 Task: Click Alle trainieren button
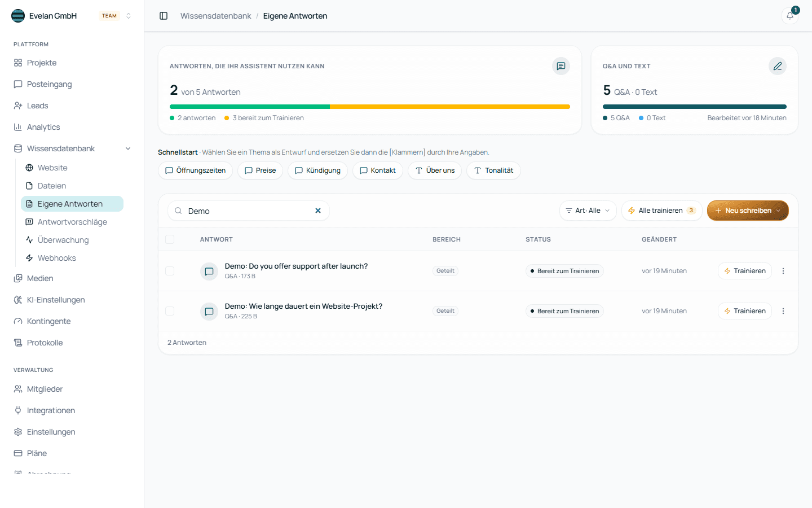coord(662,211)
